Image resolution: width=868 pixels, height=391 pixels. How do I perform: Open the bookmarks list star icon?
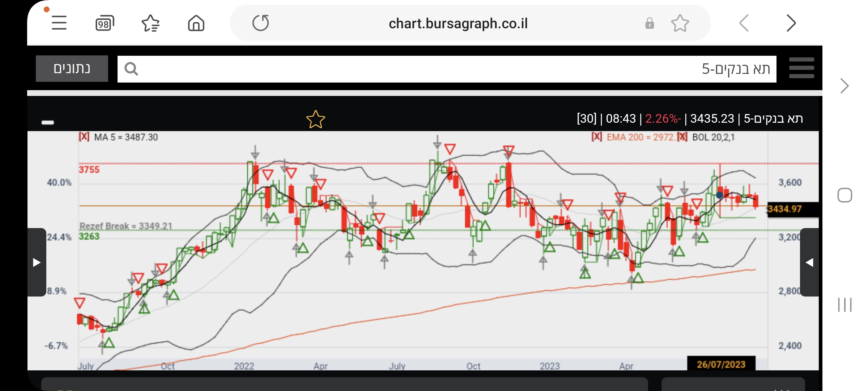[150, 24]
